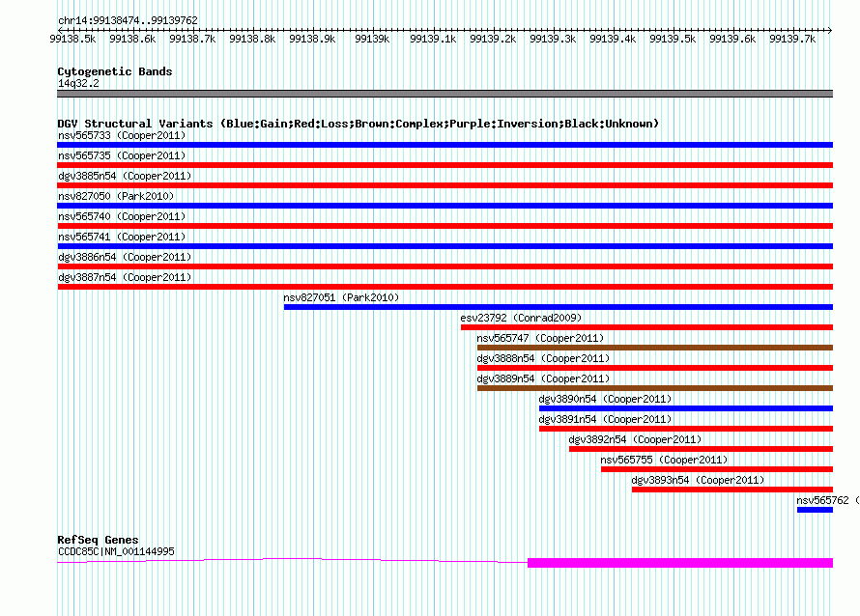This screenshot has width=860, height=616.
Task: Click the dgv3887n54 (Cooper2011) label text
Action: [125, 277]
